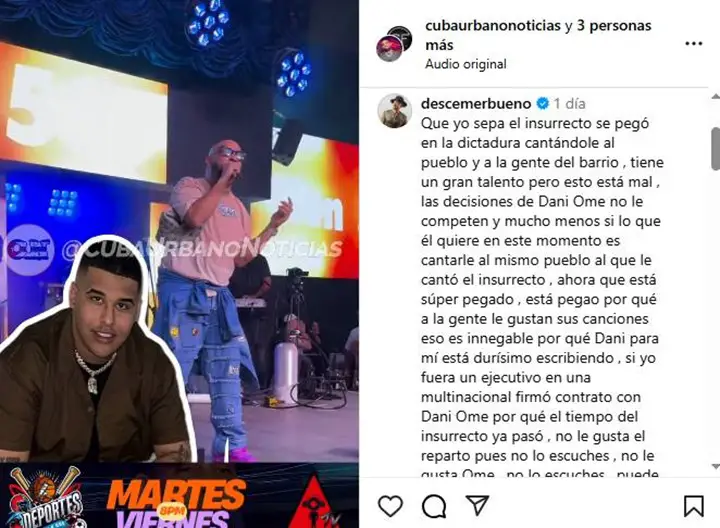
Task: Open the three-dot more options menu
Action: pos(693,44)
